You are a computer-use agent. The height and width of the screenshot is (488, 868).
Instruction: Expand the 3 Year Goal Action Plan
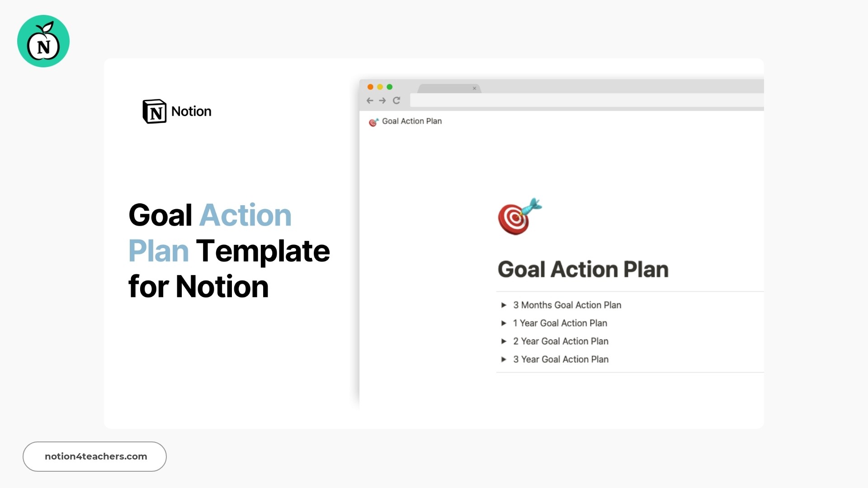[503, 359]
